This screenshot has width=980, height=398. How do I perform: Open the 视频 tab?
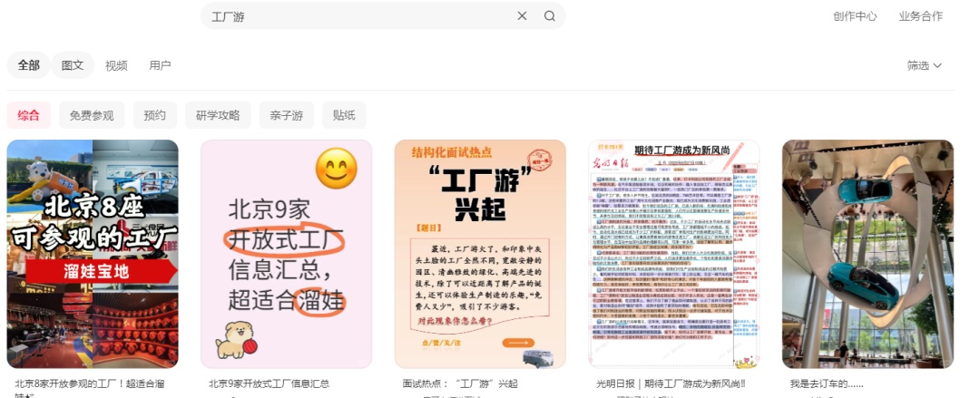pyautogui.click(x=116, y=65)
